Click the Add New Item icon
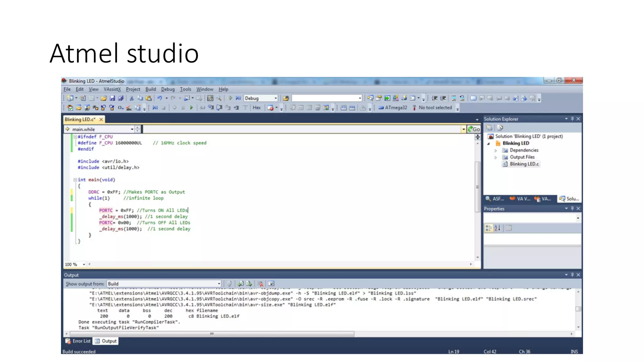Viewport: 644px width, 362px height. pos(82,98)
